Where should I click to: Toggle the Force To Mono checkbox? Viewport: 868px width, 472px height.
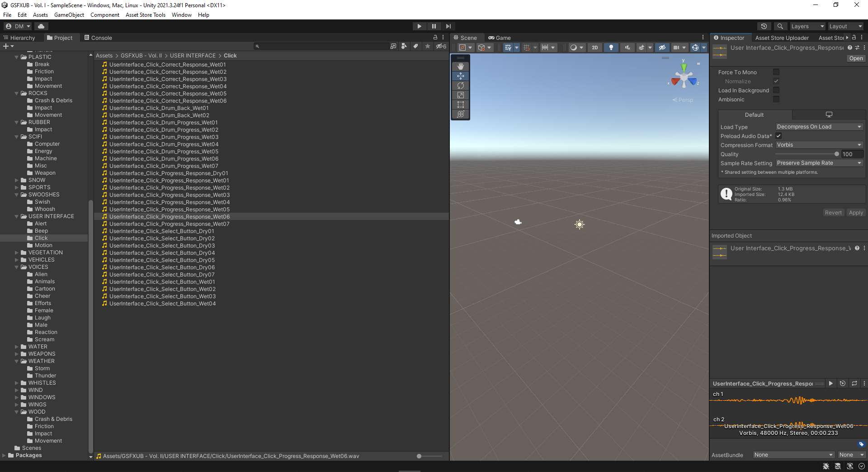point(776,72)
